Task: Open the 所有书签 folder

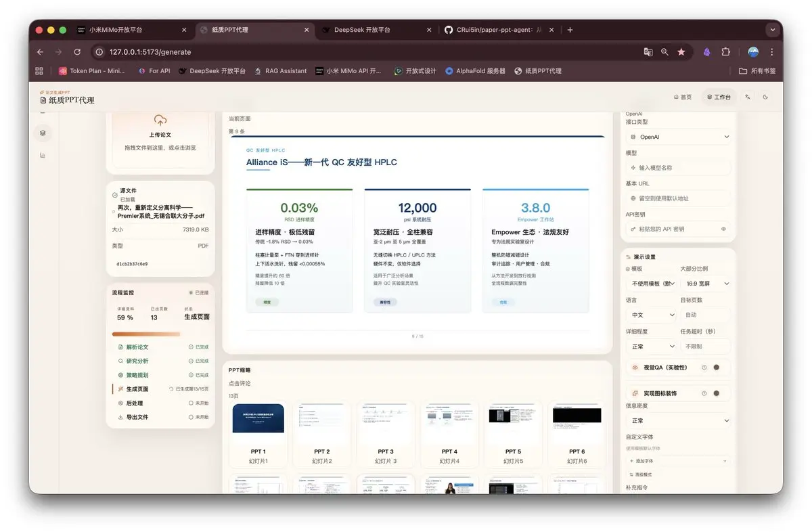Action: (x=757, y=70)
